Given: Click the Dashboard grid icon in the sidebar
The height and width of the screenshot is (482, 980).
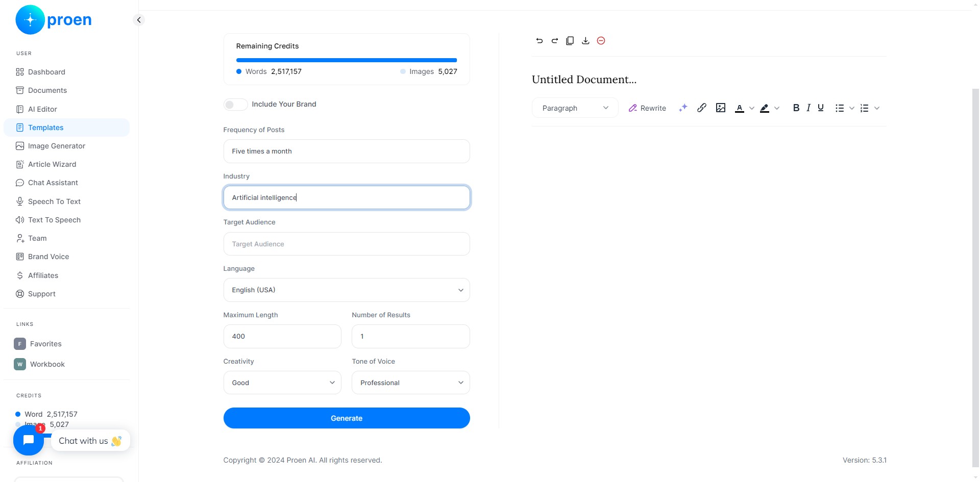Looking at the screenshot, I should pos(20,72).
